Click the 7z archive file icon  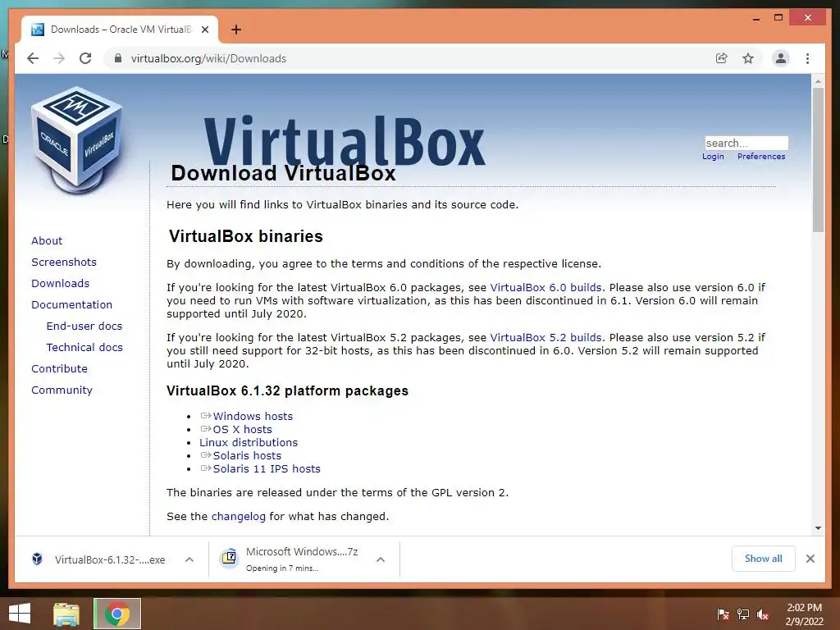pyautogui.click(x=230, y=558)
